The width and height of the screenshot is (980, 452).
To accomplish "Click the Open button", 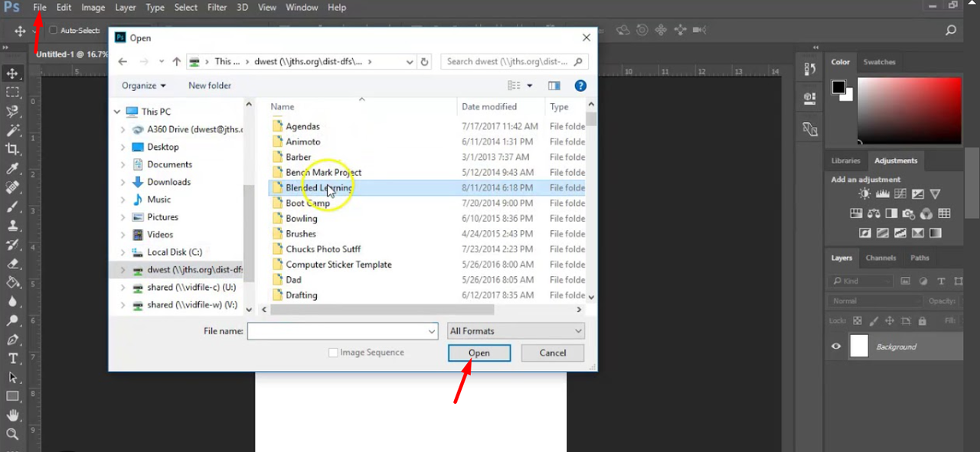I will click(x=479, y=353).
